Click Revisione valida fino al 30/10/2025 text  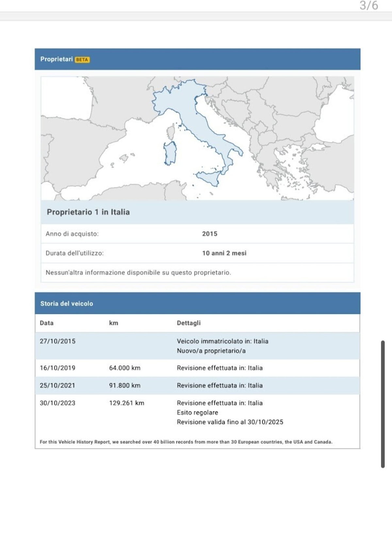coord(230,422)
